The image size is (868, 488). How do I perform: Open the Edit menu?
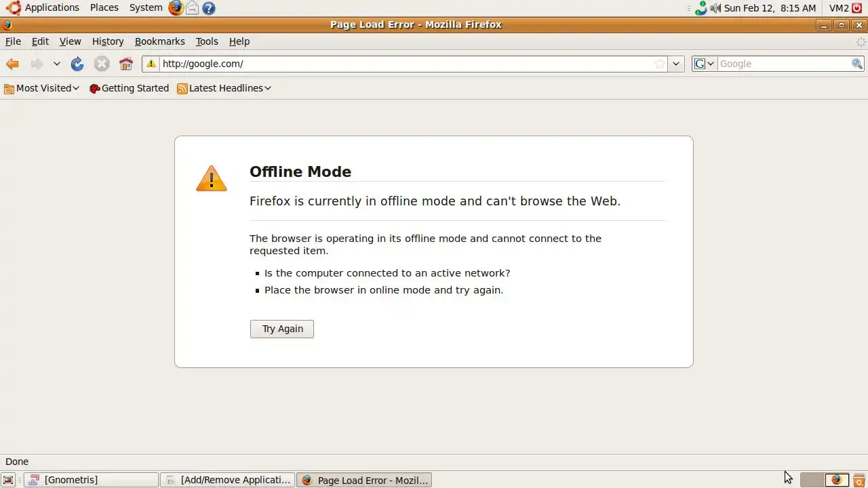(x=40, y=41)
